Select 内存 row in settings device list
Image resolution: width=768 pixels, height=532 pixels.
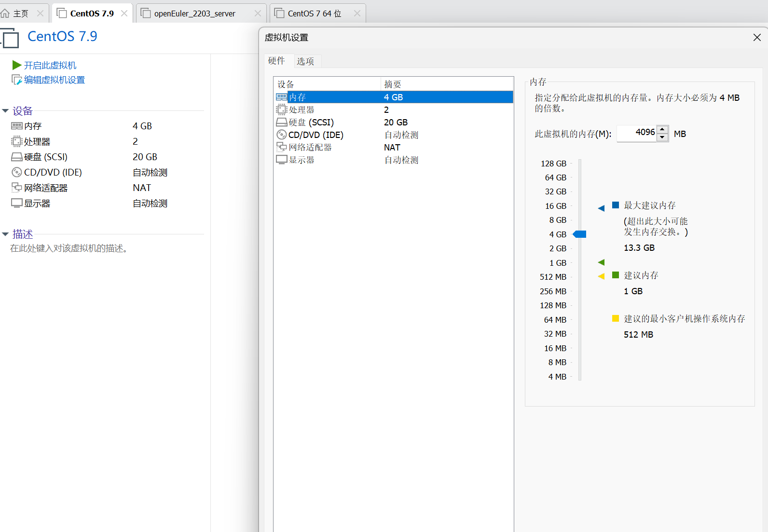coord(394,97)
